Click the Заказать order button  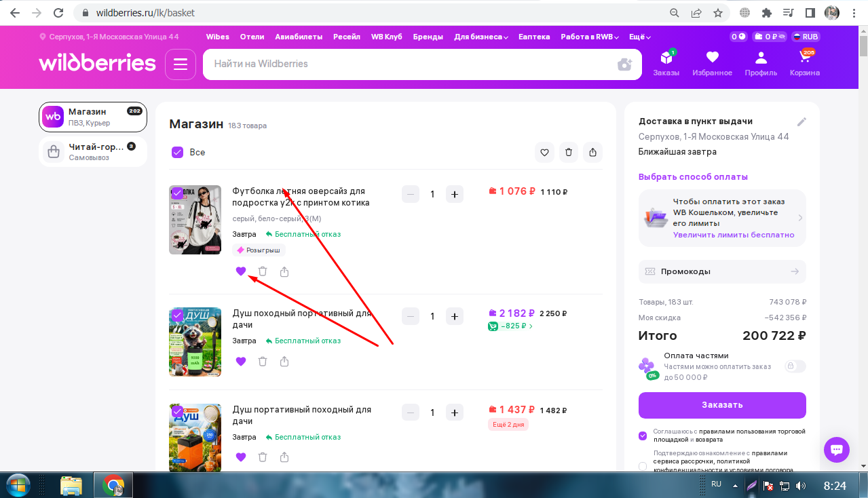point(722,405)
